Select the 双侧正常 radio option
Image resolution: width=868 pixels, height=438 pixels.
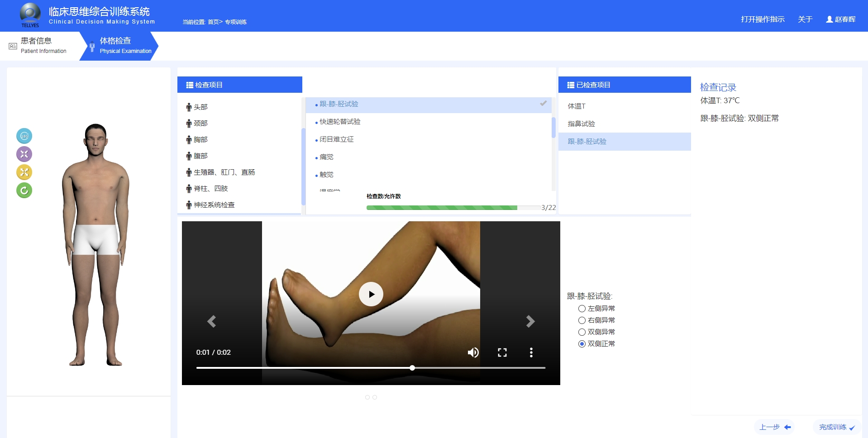point(582,344)
